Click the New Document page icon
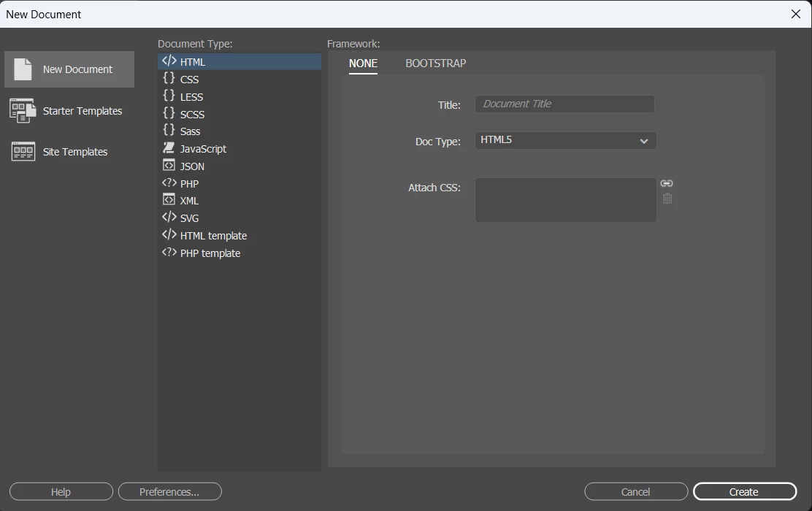 click(x=23, y=69)
